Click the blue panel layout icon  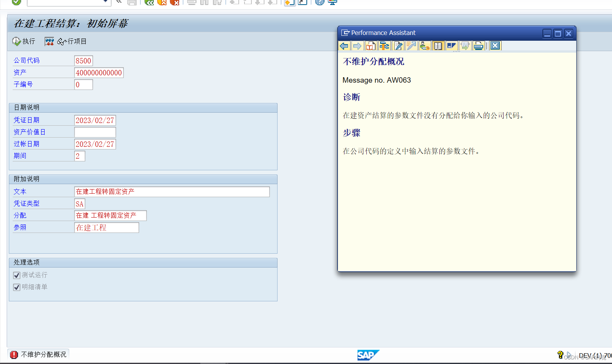(x=451, y=46)
